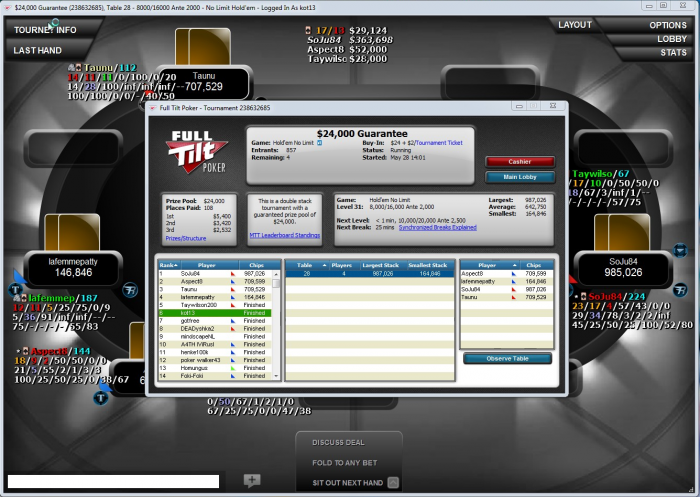Click the Players column header

point(342,265)
